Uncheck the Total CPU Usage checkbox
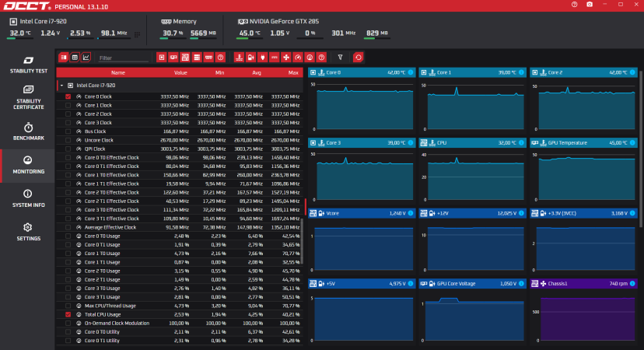Image resolution: width=644 pixels, height=350 pixels. click(x=68, y=314)
